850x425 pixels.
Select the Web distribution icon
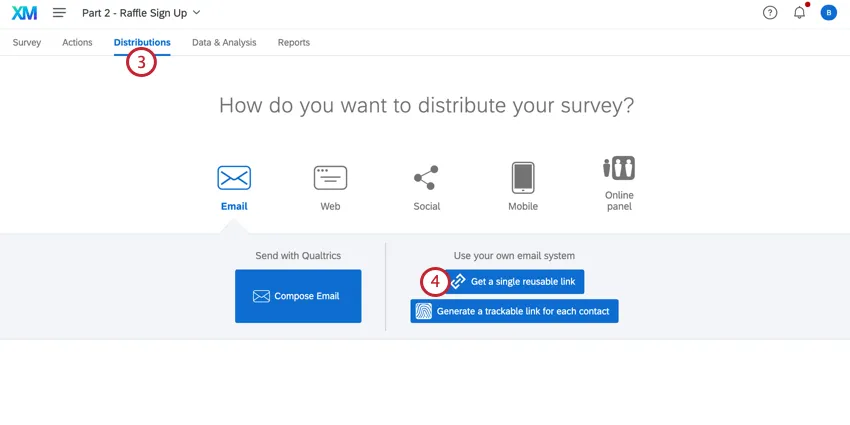pyautogui.click(x=330, y=178)
